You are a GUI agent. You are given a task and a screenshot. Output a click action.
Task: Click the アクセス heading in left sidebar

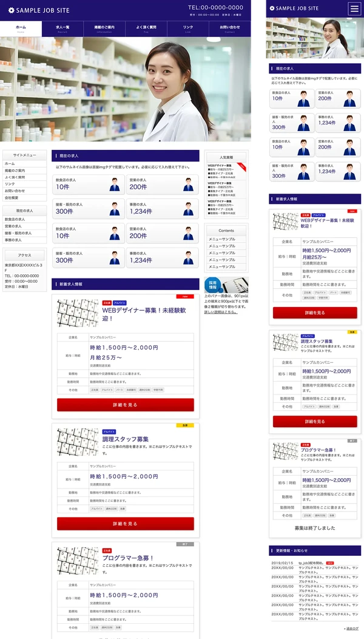24,255
